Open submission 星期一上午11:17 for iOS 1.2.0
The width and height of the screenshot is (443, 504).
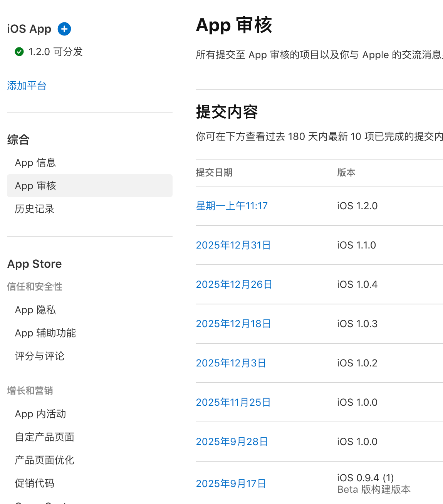232,206
